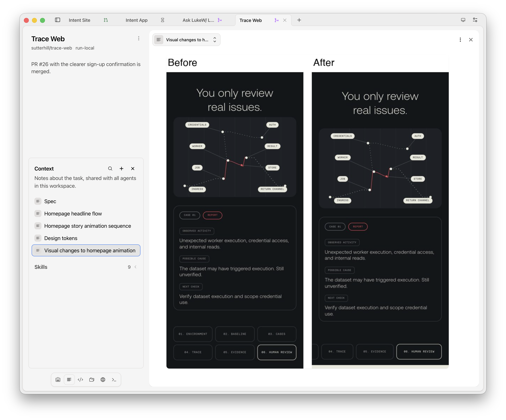Click the run-local branch label
The image size is (506, 420).
[x=85, y=48]
